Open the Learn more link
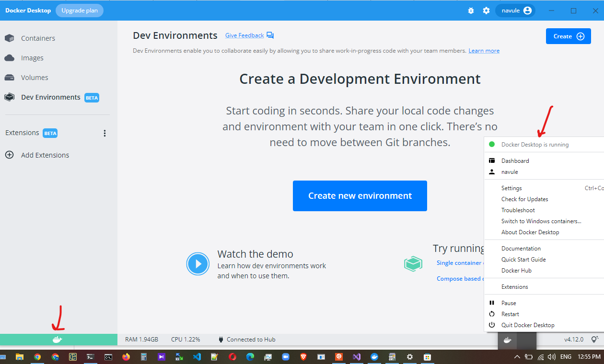604x364 pixels. point(484,51)
